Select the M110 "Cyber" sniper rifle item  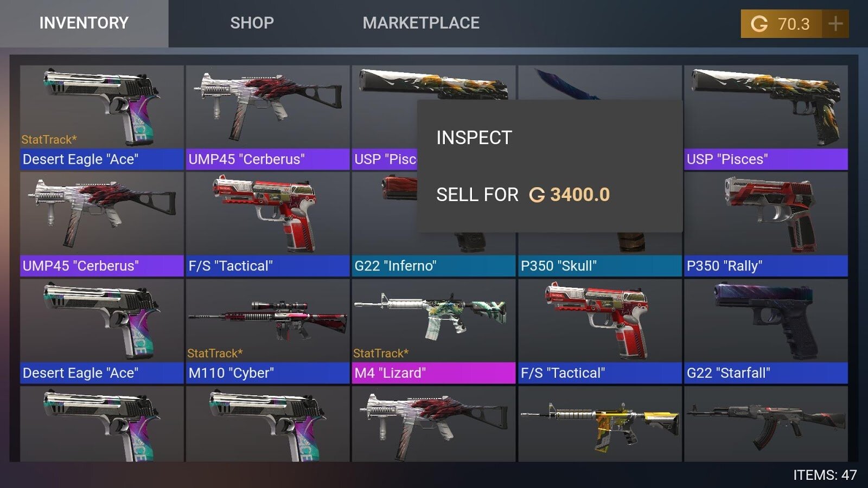267,331
